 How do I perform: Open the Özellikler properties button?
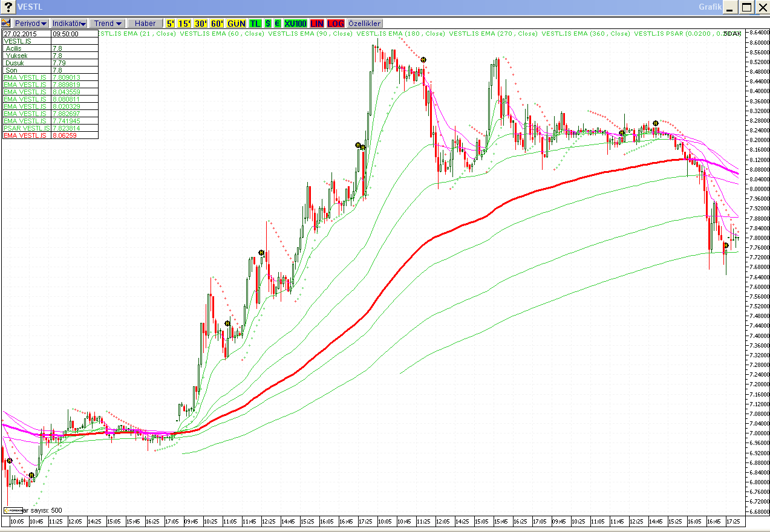coord(365,23)
